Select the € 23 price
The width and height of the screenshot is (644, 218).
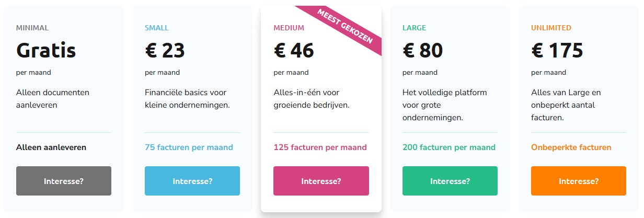(165, 50)
